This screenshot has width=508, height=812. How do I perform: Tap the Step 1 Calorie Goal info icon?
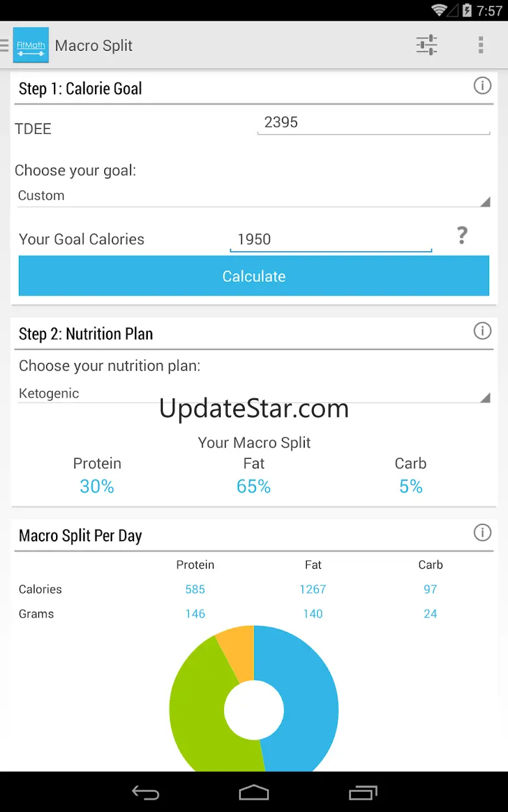[482, 86]
